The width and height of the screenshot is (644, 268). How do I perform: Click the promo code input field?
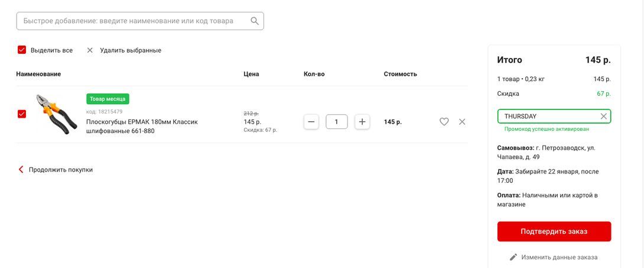point(547,117)
